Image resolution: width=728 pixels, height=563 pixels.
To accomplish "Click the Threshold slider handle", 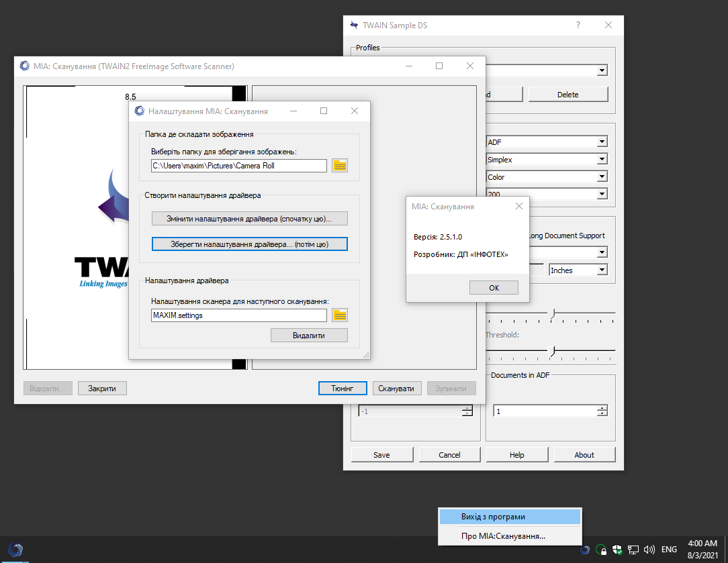I will pyautogui.click(x=552, y=350).
